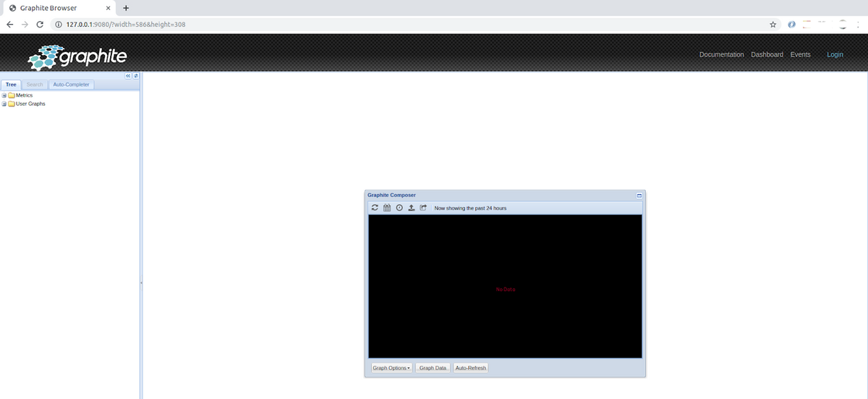The image size is (868, 399).
Task: Click the User Graphs folder icon
Action: coord(12,104)
